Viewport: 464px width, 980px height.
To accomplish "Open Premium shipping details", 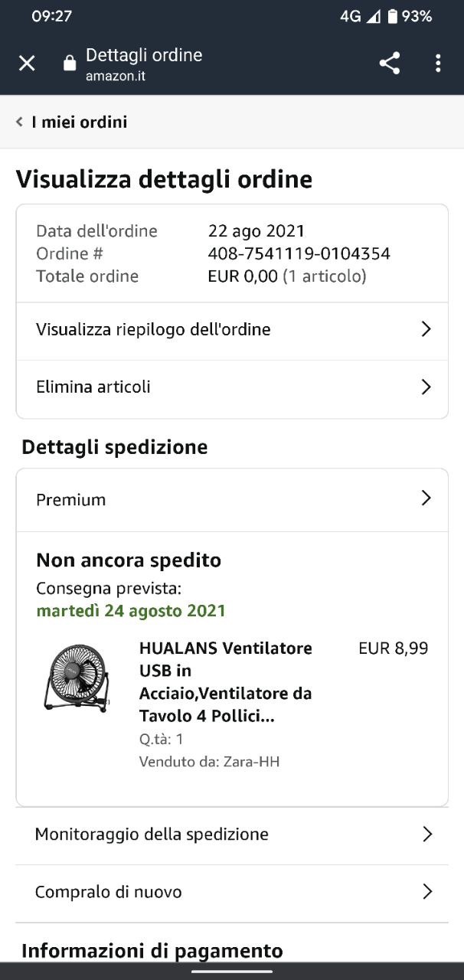I will coord(71,500).
